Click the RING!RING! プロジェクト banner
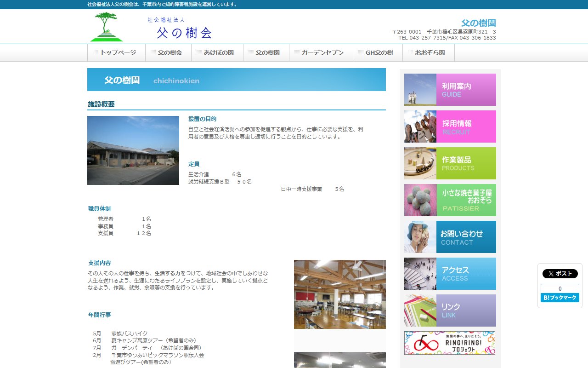This screenshot has height=368, width=588. point(450,343)
